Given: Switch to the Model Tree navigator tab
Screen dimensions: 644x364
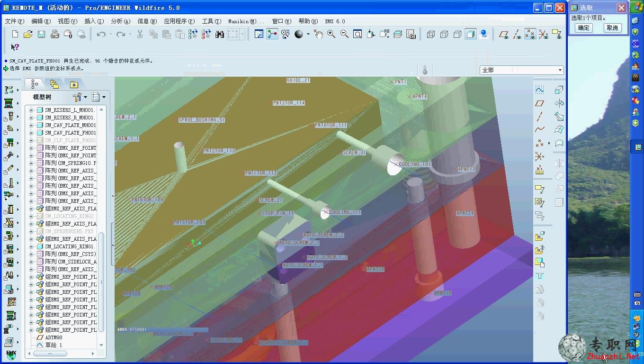Looking at the screenshot, I should point(35,84).
